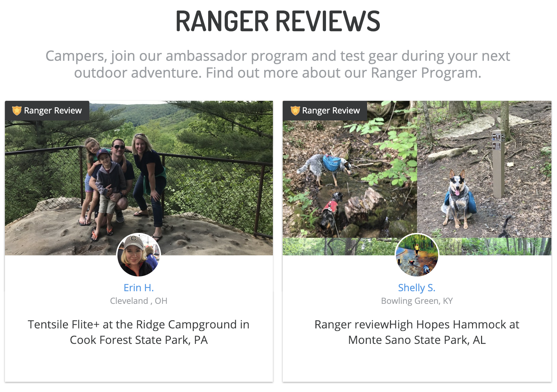
Task: View the sitting dog by trail post photo
Action: pyautogui.click(x=484, y=169)
